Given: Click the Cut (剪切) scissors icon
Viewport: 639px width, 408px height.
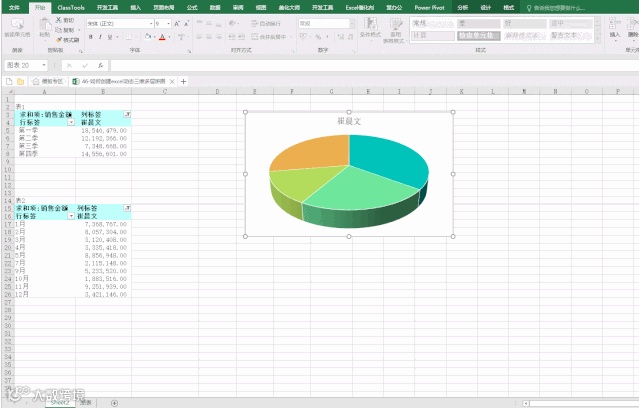Looking at the screenshot, I should click(x=59, y=20).
